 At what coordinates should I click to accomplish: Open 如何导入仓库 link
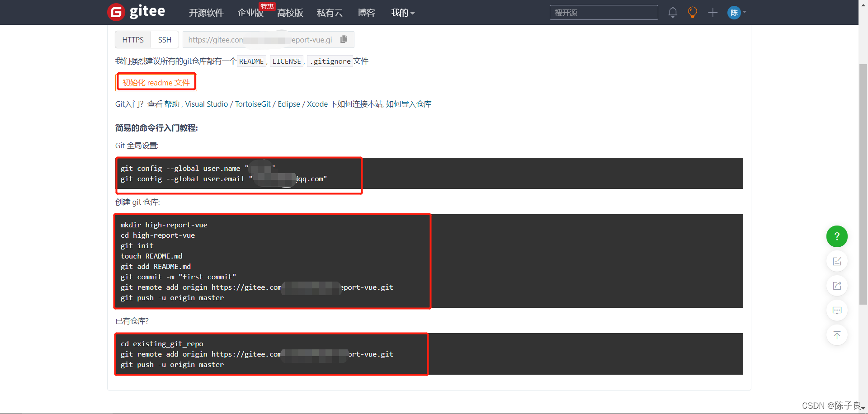(x=409, y=104)
